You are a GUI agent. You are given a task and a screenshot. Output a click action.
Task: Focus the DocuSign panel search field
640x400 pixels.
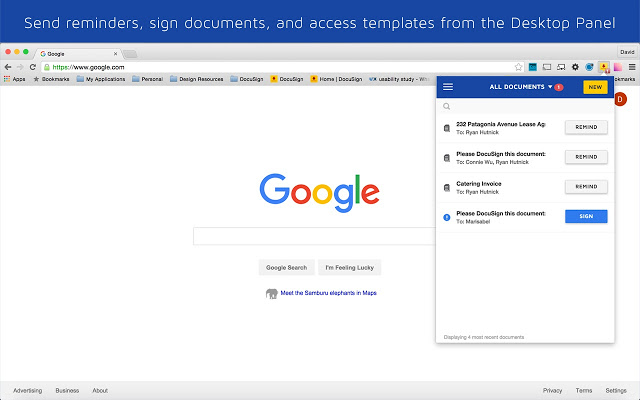[x=525, y=106]
